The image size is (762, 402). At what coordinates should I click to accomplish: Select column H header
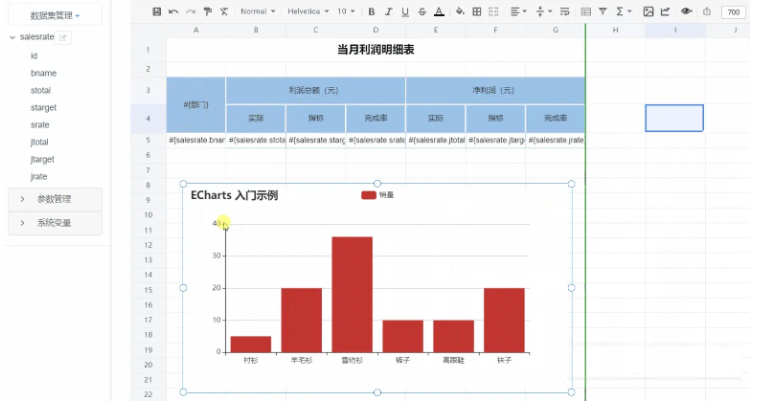pos(615,30)
